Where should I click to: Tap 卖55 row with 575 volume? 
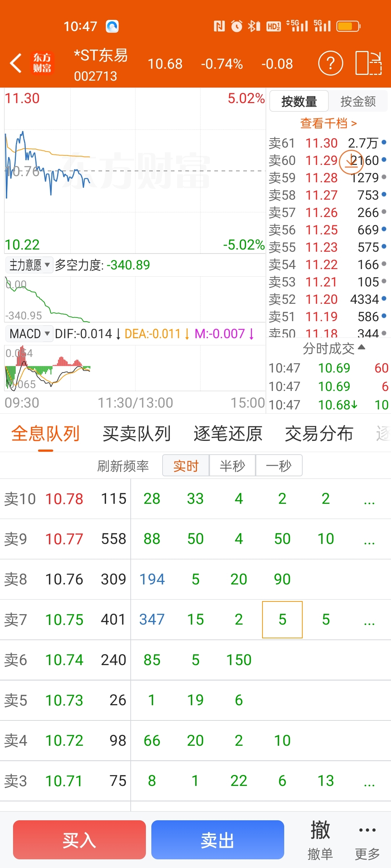coord(328,247)
